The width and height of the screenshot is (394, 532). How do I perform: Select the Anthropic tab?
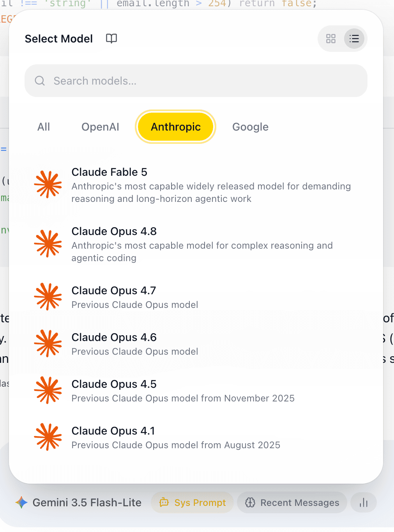click(x=176, y=127)
